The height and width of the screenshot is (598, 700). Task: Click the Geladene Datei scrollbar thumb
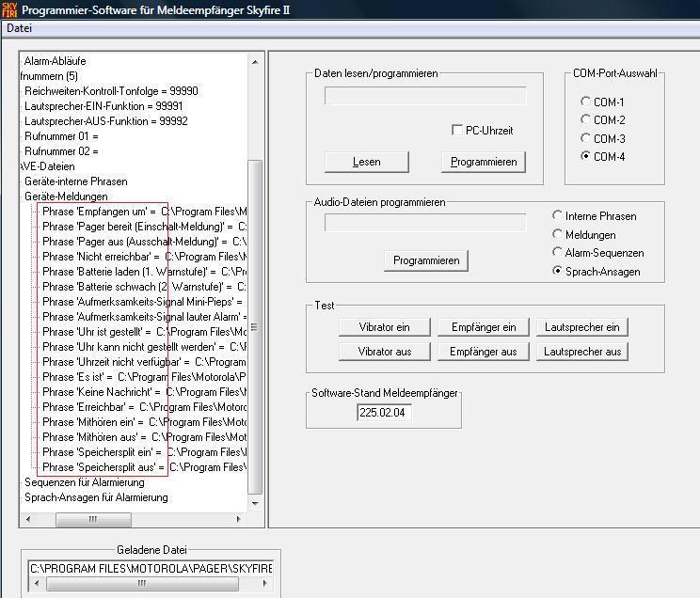pyautogui.click(x=142, y=583)
